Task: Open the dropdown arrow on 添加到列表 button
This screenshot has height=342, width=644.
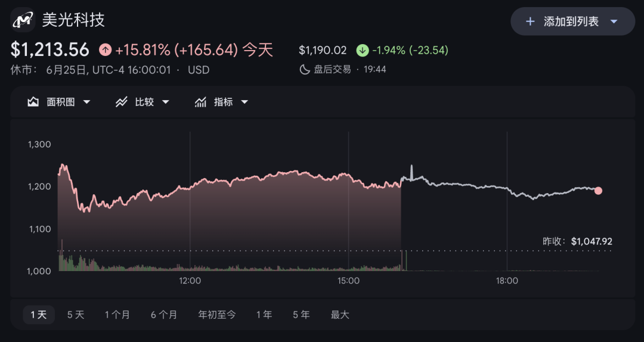Action: click(x=614, y=21)
